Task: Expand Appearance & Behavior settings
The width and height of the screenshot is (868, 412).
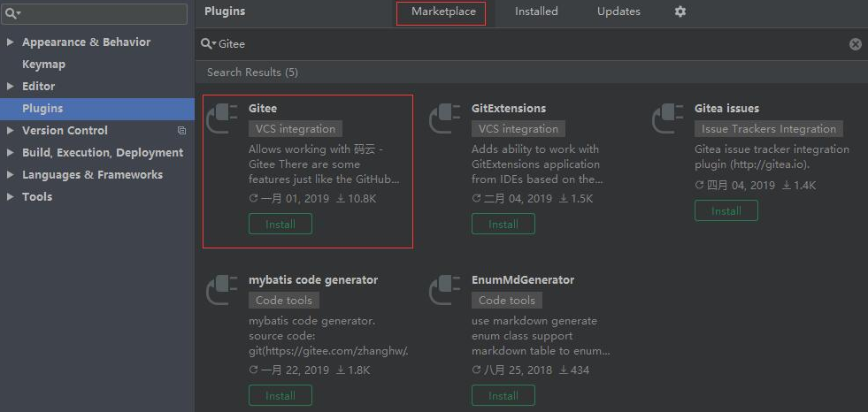Action: 10,42
